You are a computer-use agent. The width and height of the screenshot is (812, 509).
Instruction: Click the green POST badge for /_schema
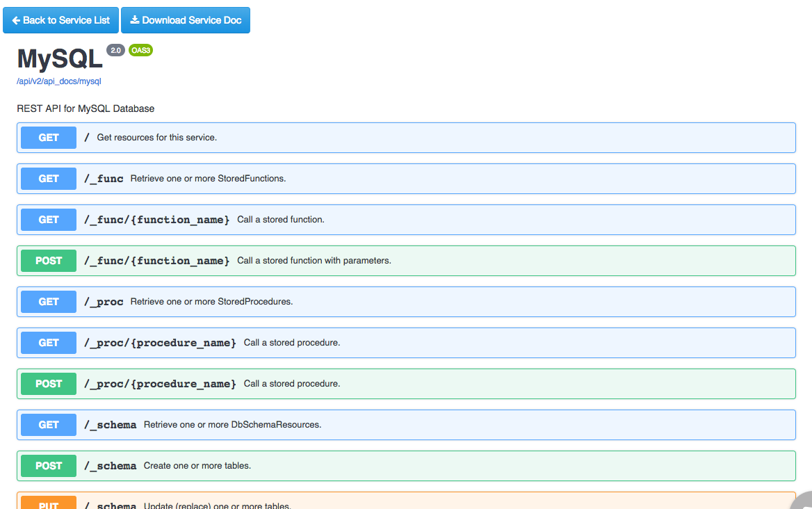pos(49,466)
